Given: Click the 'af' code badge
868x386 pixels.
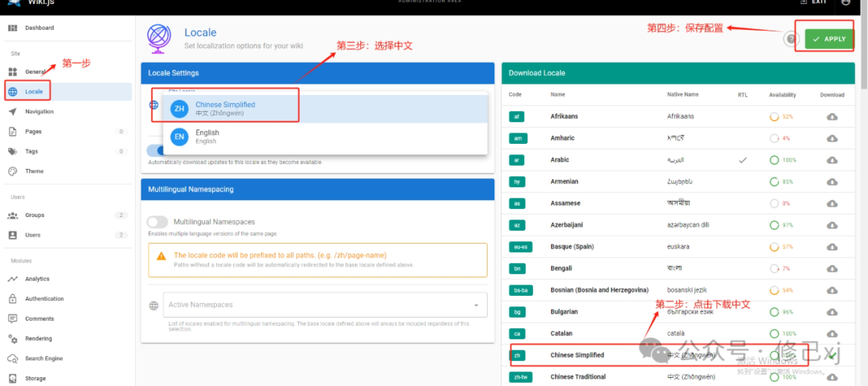Looking at the screenshot, I should pos(517,117).
